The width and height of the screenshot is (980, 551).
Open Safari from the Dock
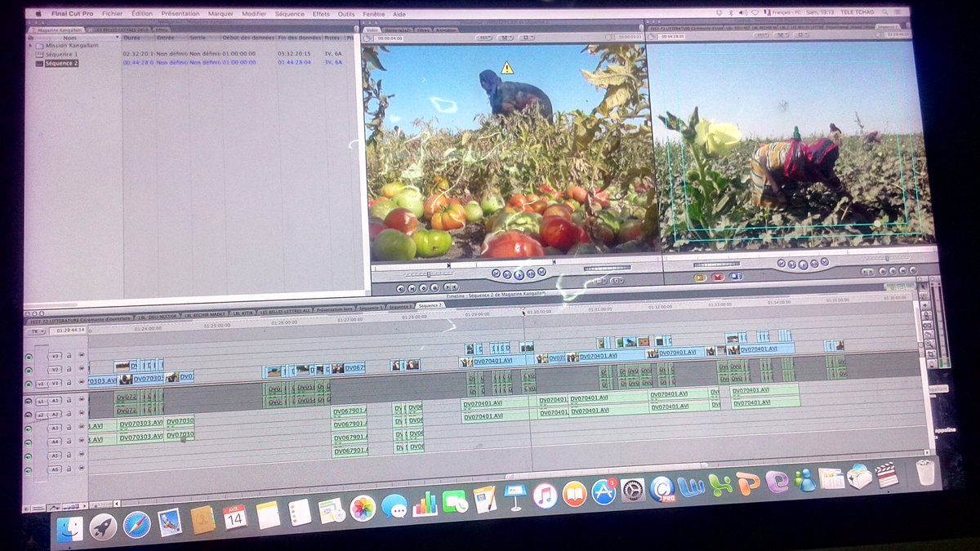click(x=136, y=525)
